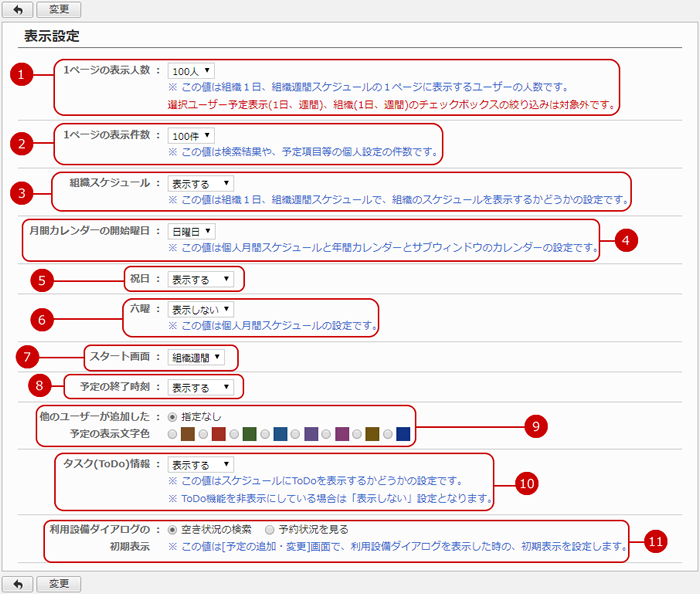Click the 変更 button above the 表示設定 heading
Screen dimensions: 700x594
point(58,9)
